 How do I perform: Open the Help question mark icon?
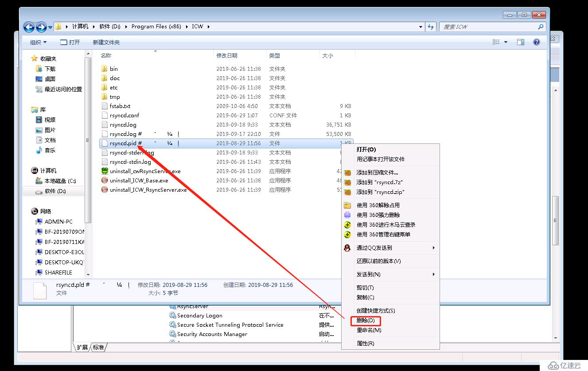pyautogui.click(x=537, y=42)
